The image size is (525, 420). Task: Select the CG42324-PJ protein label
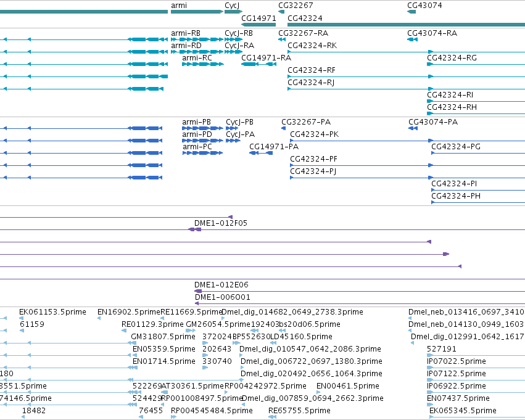click(313, 171)
